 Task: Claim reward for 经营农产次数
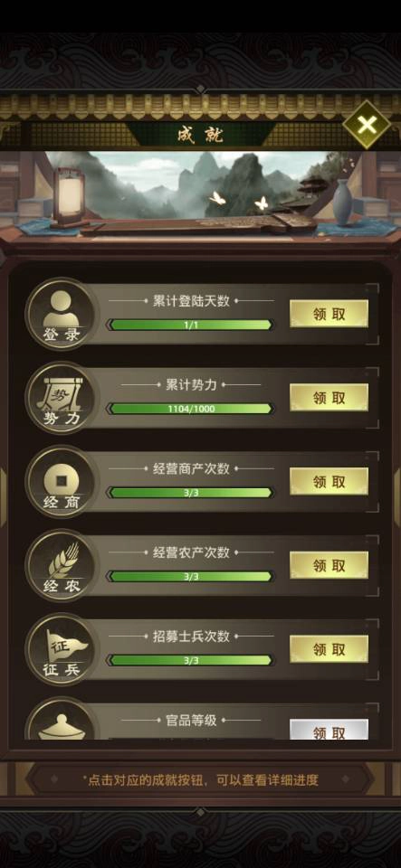(x=329, y=566)
